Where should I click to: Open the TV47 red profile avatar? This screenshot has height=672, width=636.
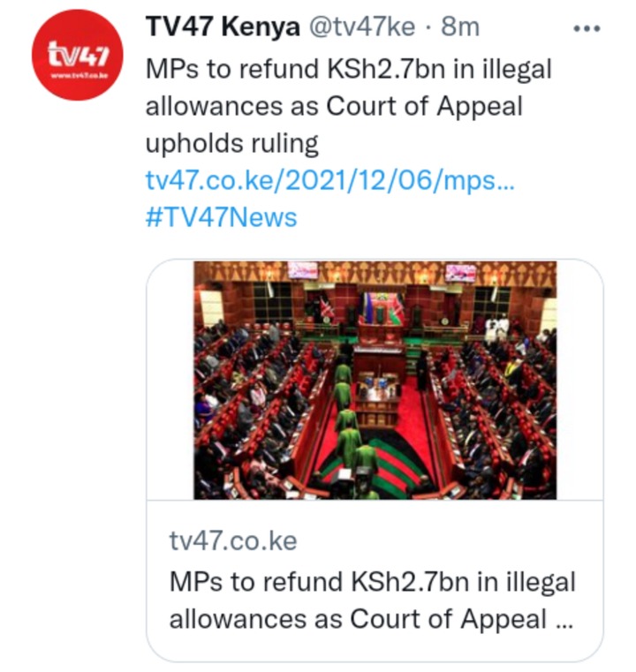pos(78,55)
